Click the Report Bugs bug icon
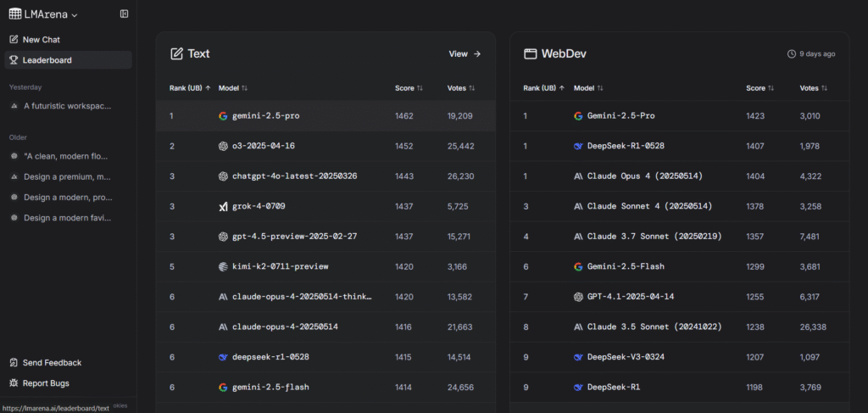 (14, 383)
